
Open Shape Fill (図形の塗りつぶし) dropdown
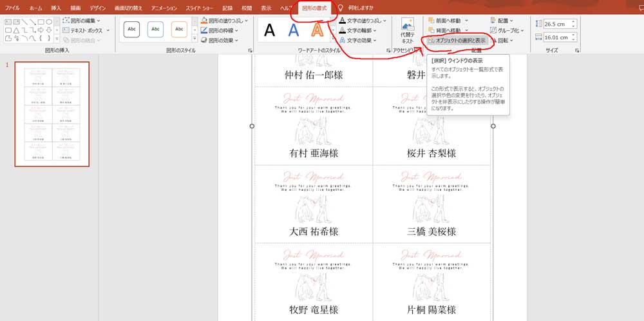tap(224, 21)
